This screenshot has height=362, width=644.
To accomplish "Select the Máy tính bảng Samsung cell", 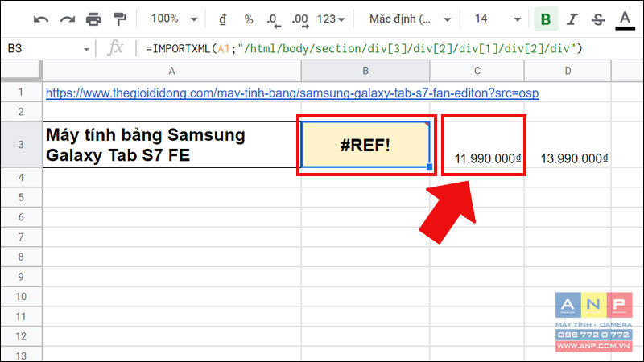I will [171, 145].
